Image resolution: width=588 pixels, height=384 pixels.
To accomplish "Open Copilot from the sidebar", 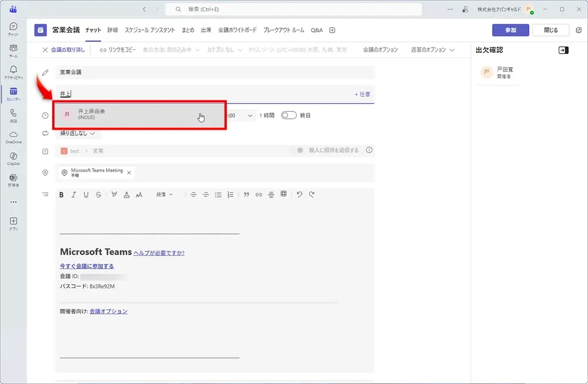I will pyautogui.click(x=13, y=158).
